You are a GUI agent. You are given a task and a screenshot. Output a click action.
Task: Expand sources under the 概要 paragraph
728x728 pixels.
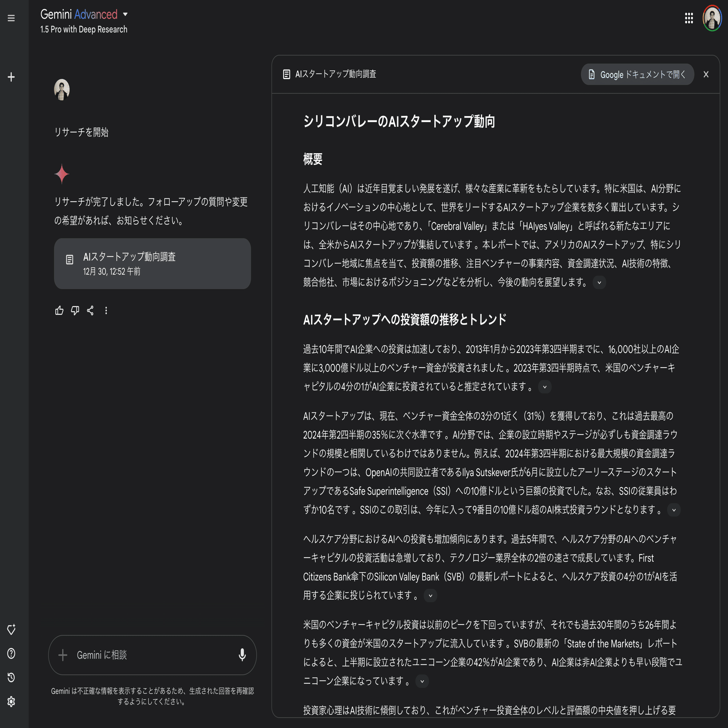pos(600,282)
